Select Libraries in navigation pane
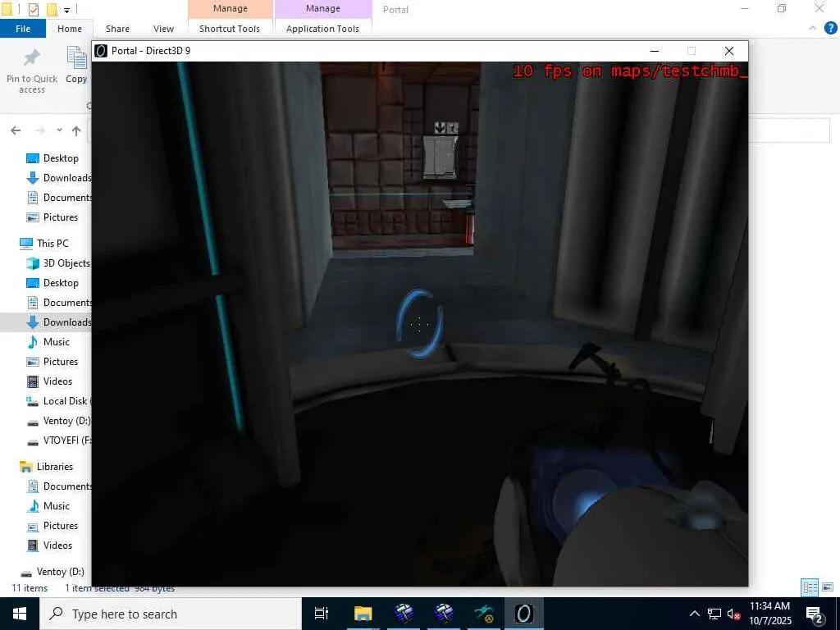Screen dimensions: 840x630 [x=47, y=467]
